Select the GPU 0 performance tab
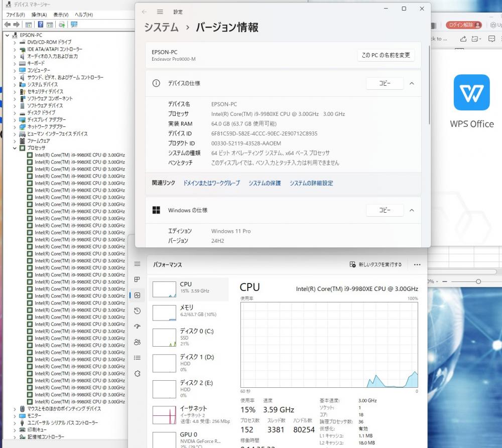502x448 pixels. [189, 439]
